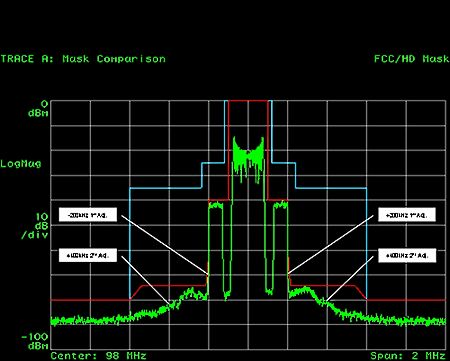This screenshot has height=361, width=450.
Task: Select the "10 dB /div" scale label
Action: (35, 226)
